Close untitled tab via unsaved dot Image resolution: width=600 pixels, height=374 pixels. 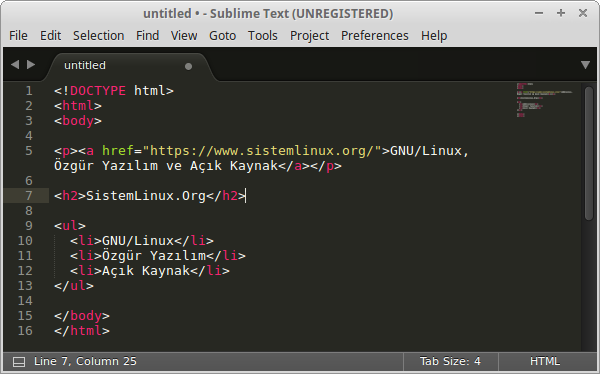pos(188,66)
